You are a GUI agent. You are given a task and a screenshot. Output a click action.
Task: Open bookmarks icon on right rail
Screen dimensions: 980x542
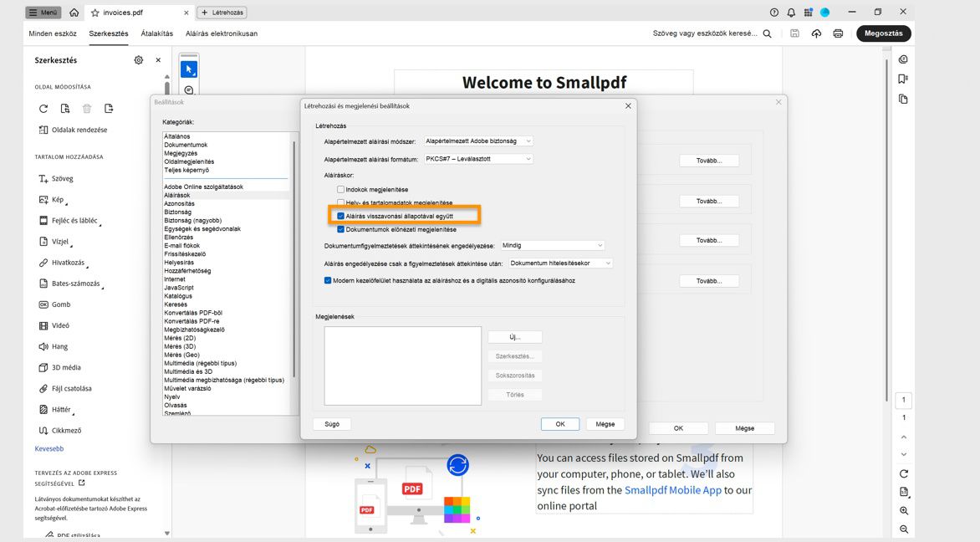(x=903, y=79)
